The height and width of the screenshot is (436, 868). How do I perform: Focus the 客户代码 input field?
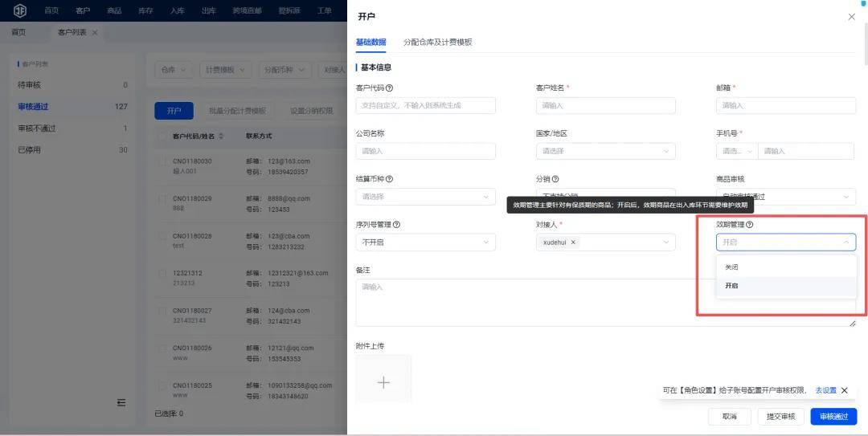click(426, 106)
